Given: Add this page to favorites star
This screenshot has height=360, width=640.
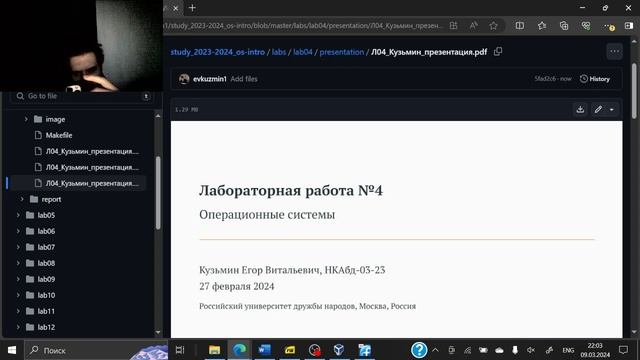Looking at the screenshot, I should pos(493,26).
